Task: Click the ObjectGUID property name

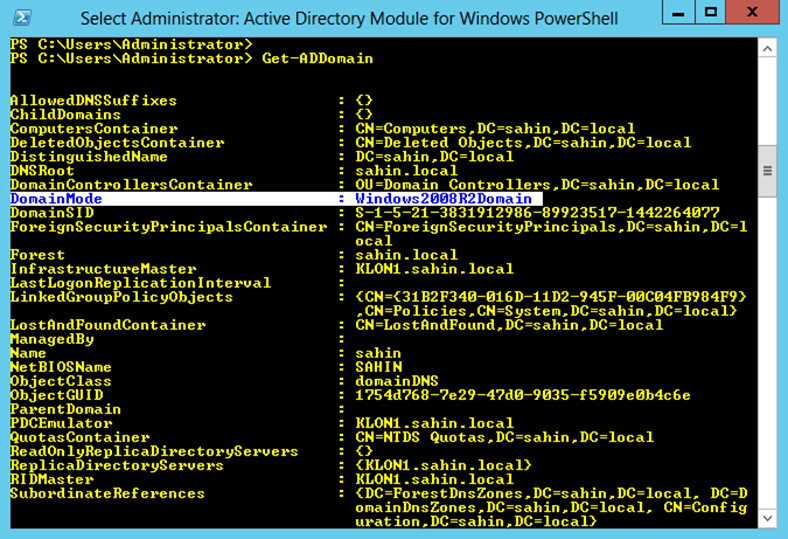Action: coord(56,395)
